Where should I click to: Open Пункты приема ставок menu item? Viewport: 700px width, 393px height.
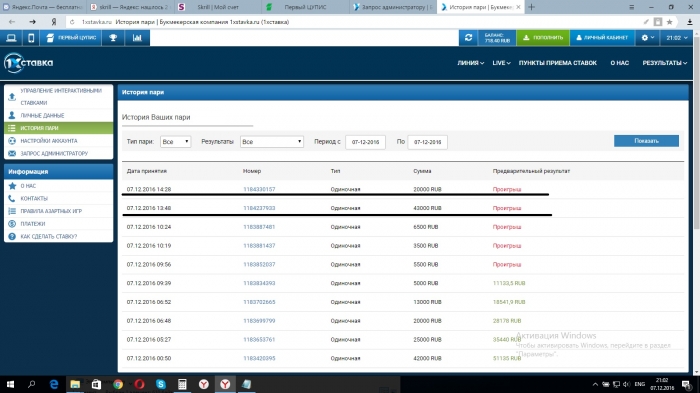(558, 63)
